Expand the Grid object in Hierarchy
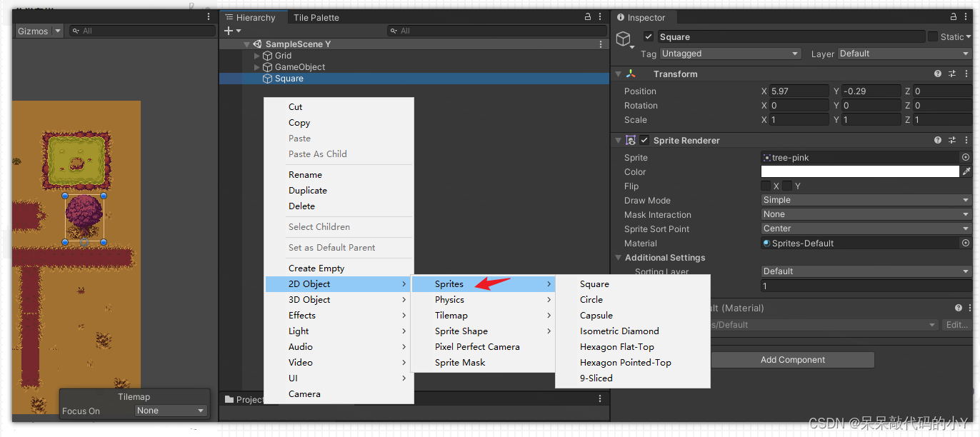Image resolution: width=980 pixels, height=437 pixels. (257, 56)
